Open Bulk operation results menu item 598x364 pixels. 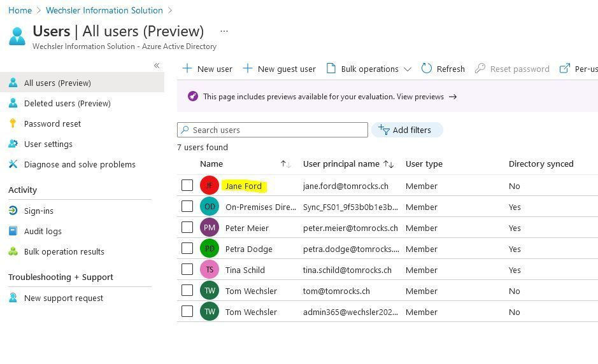(82, 251)
